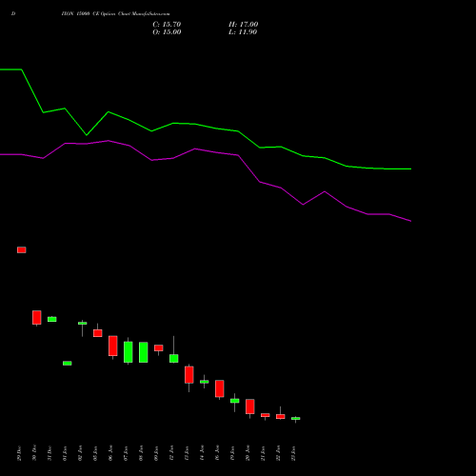Click the red candlestick for 29 Dec

22,250
